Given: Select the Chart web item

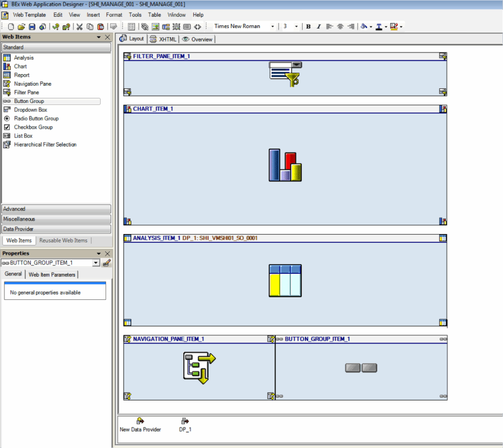Looking at the screenshot, I should point(20,66).
